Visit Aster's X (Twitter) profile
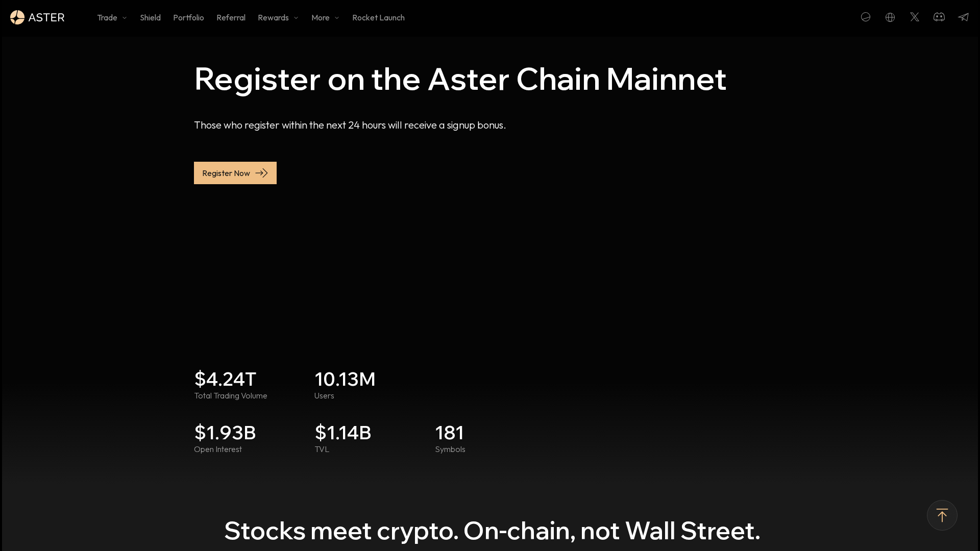 click(x=915, y=17)
